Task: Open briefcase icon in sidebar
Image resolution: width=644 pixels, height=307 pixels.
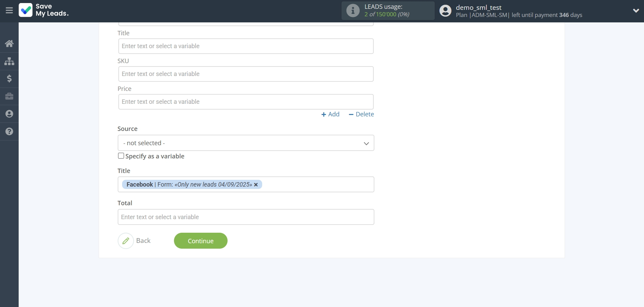Action: coord(9,96)
